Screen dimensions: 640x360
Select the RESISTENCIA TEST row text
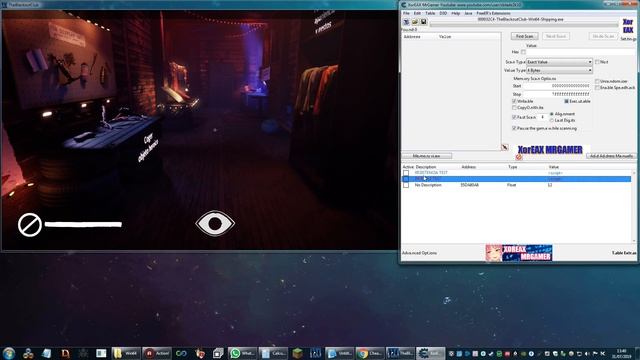tap(431, 173)
